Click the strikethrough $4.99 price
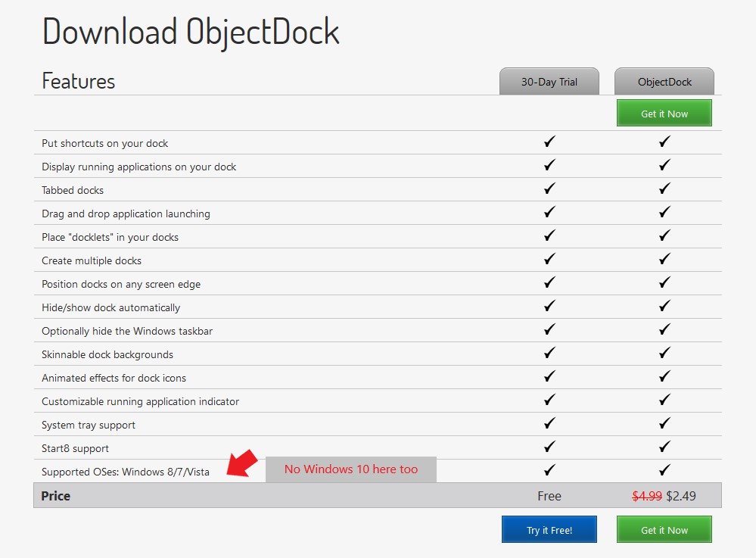756x558 pixels. (647, 496)
